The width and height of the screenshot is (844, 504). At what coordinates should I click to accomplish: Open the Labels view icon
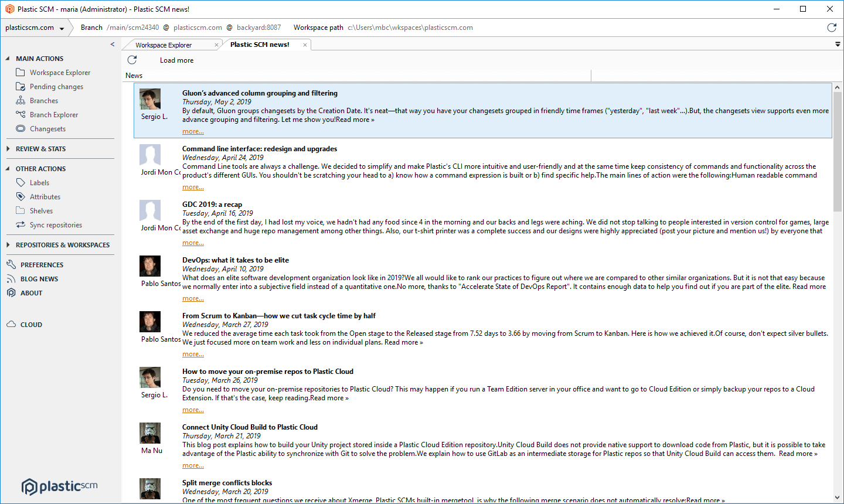[21, 183]
